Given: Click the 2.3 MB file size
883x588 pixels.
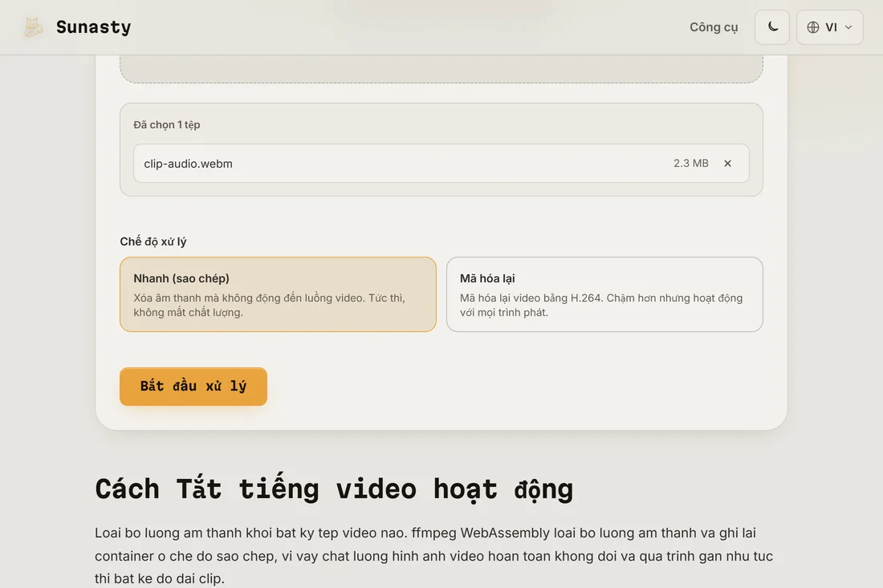Looking at the screenshot, I should click(x=691, y=163).
